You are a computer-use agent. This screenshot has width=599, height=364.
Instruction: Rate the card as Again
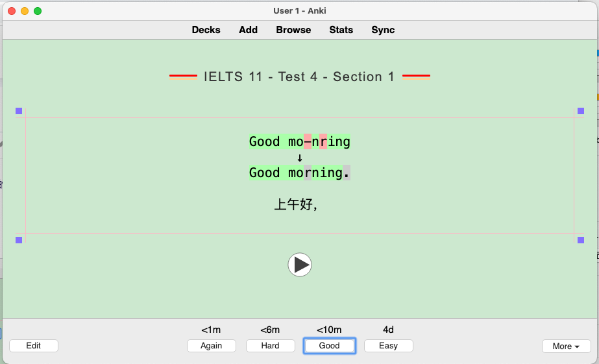pos(211,346)
